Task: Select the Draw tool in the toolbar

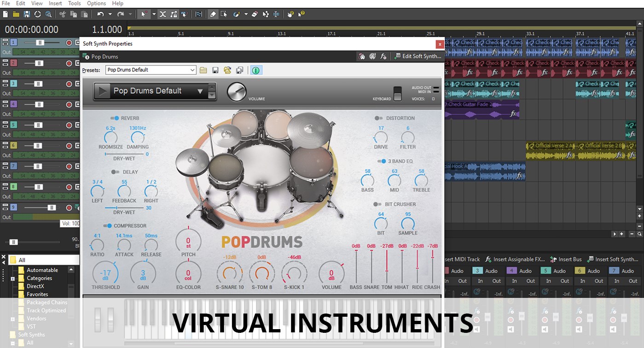Action: pos(213,14)
